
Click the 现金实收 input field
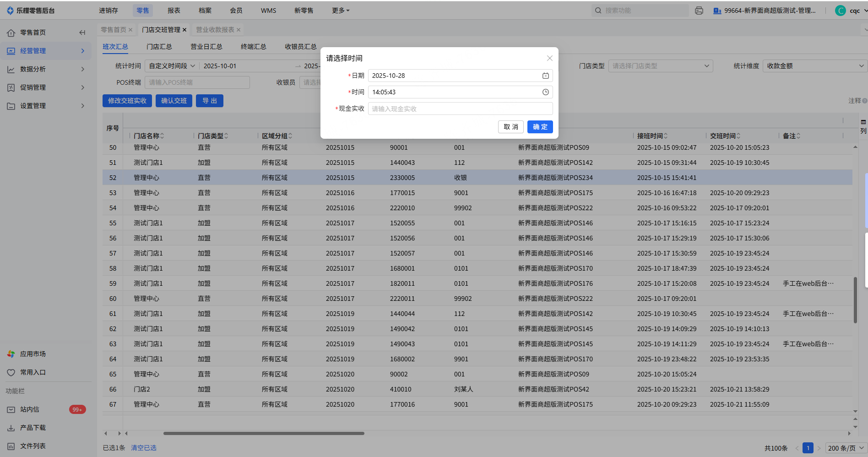pyautogui.click(x=460, y=109)
